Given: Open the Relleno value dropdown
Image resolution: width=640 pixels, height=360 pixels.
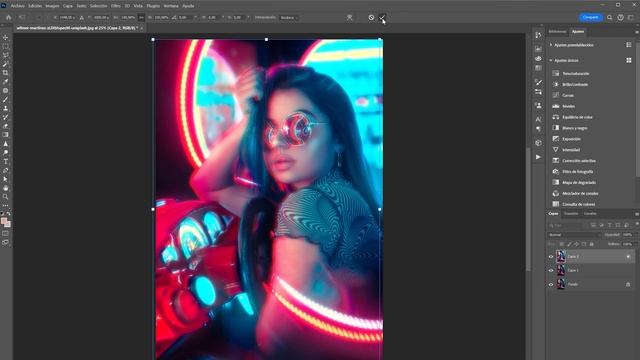Looking at the screenshot, I should coord(628,244).
